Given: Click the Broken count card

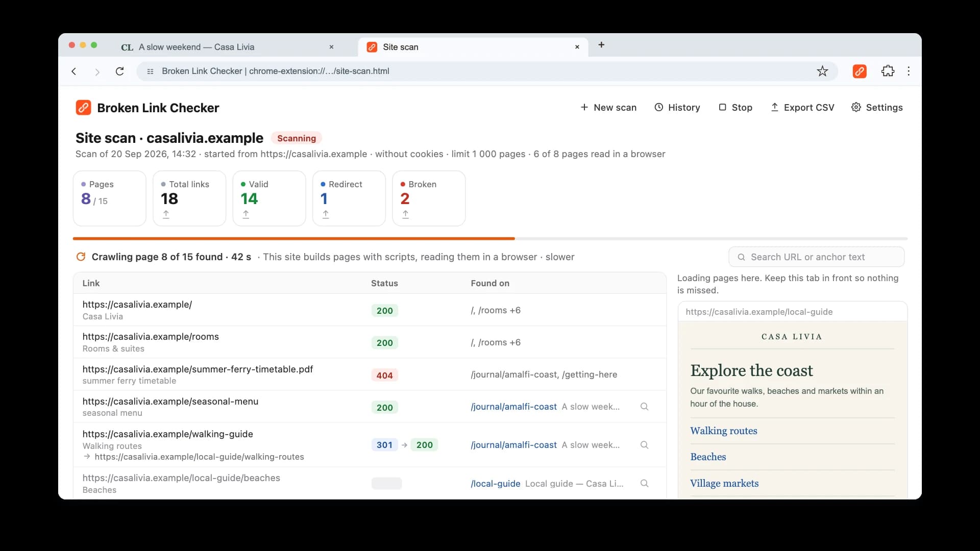Looking at the screenshot, I should [429, 198].
